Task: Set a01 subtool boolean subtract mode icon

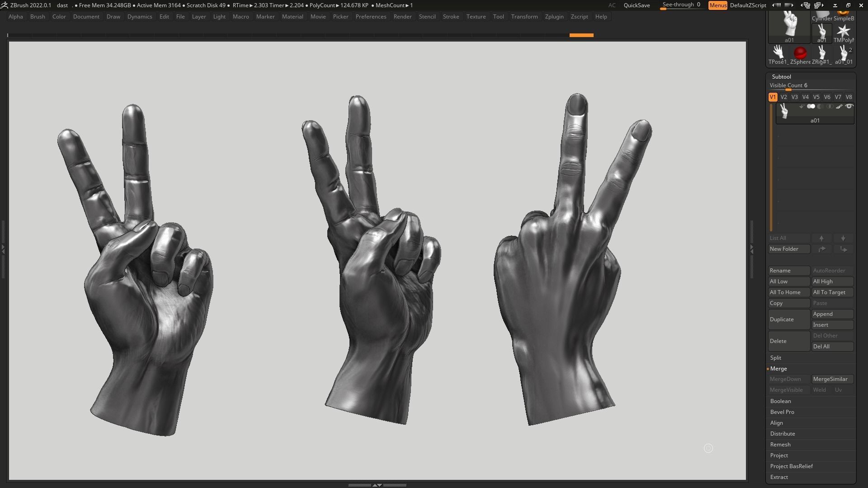Action: point(820,107)
